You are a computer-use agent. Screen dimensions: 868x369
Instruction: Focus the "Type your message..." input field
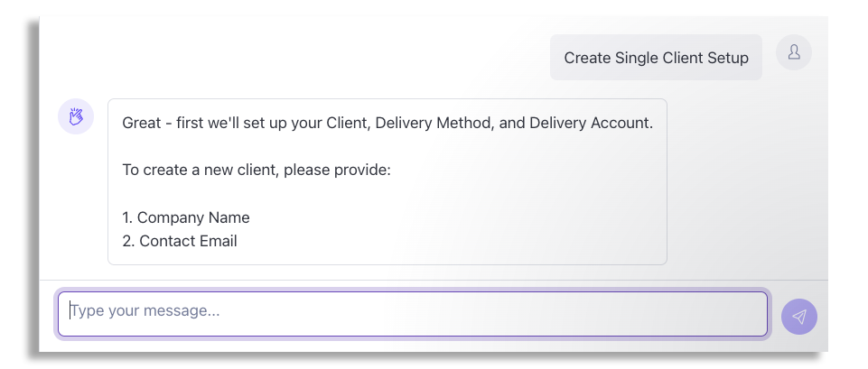click(x=412, y=312)
